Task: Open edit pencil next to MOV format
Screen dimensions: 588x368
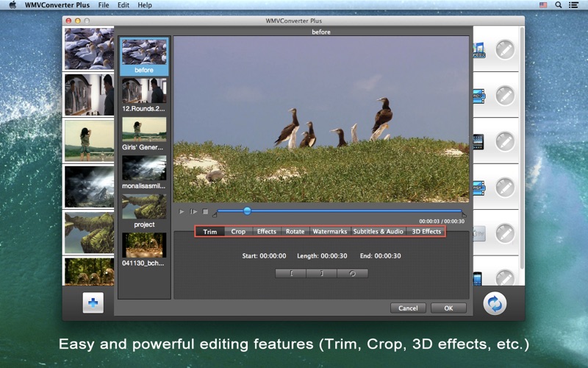Action: pos(505,96)
